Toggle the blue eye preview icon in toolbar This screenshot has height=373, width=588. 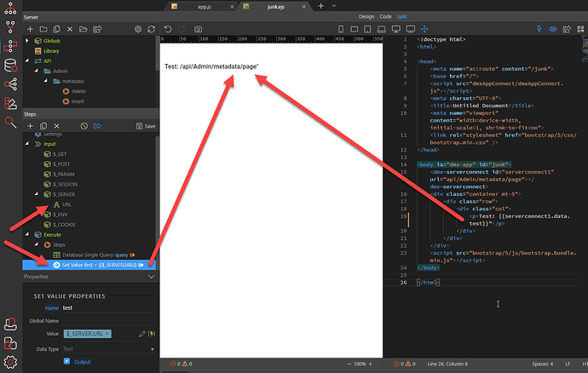553,29
